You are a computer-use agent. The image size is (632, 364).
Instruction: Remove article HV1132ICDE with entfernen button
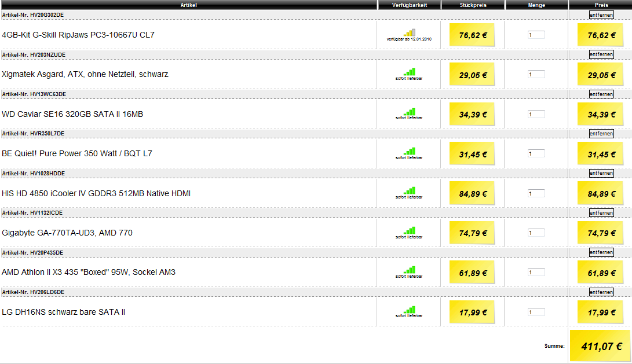tap(601, 213)
